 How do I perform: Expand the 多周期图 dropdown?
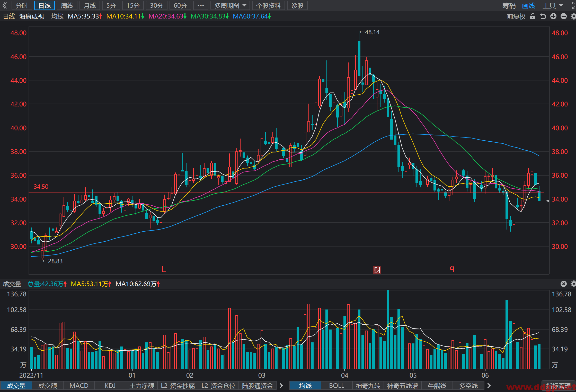230,5
